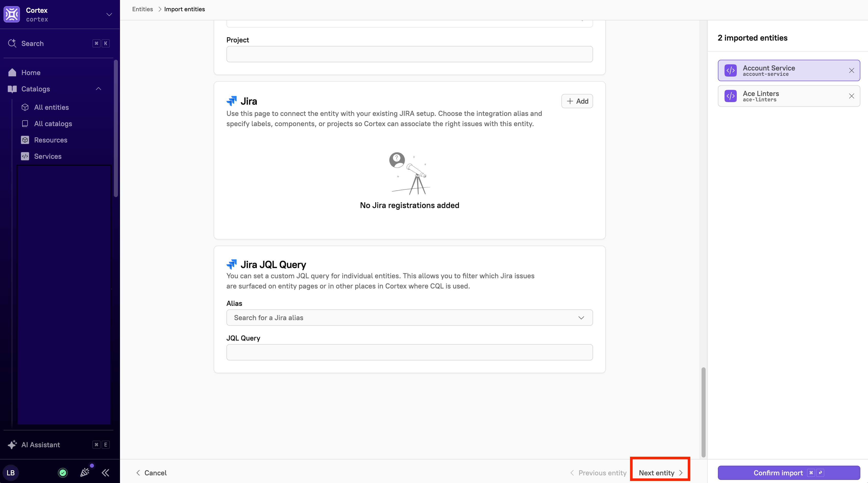Collapse the Catalogs section chevron
This screenshot has width=868, height=483.
(x=98, y=89)
